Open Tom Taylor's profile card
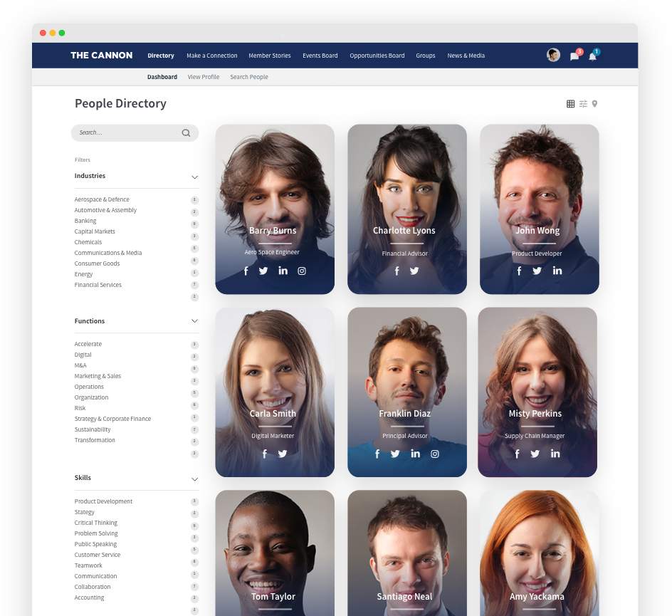The width and height of the screenshot is (672, 616). [275, 553]
